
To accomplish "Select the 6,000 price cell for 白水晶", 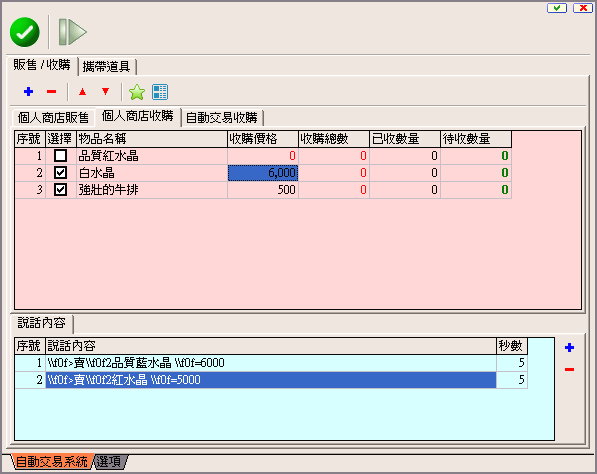I will pyautogui.click(x=263, y=173).
